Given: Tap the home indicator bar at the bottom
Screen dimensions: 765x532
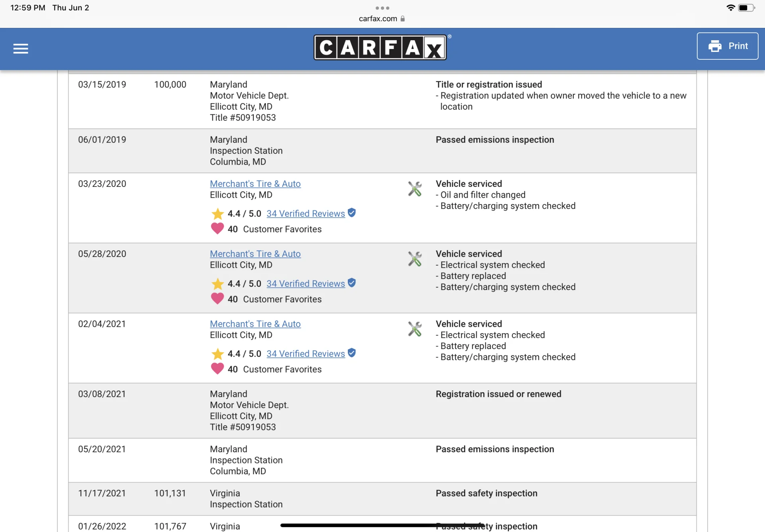Looking at the screenshot, I should tap(382, 525).
